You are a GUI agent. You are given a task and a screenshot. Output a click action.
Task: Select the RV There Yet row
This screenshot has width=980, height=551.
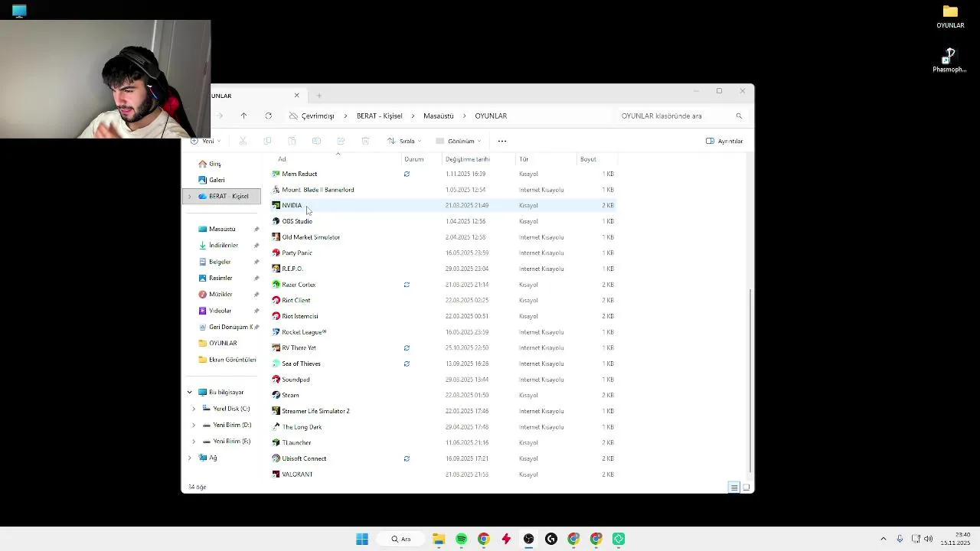(x=444, y=347)
